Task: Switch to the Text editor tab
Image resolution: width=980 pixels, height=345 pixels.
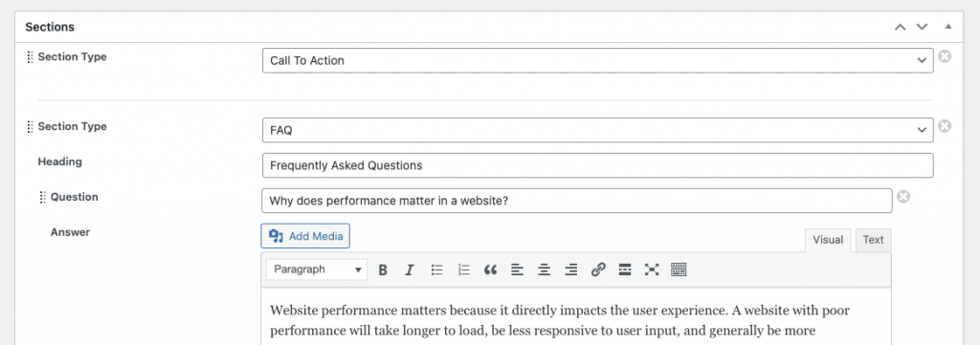Action: coord(873,240)
